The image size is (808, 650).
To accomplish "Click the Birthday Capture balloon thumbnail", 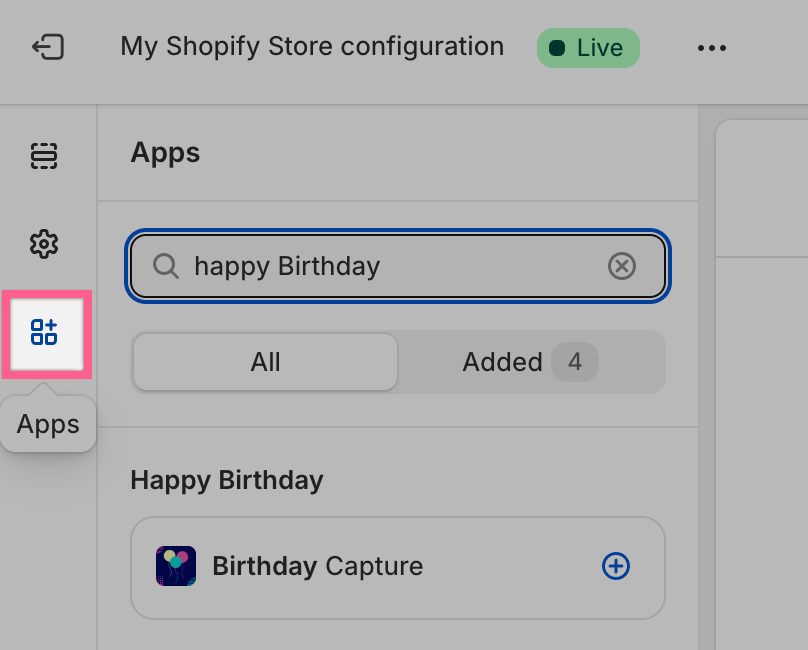I will pos(176,566).
